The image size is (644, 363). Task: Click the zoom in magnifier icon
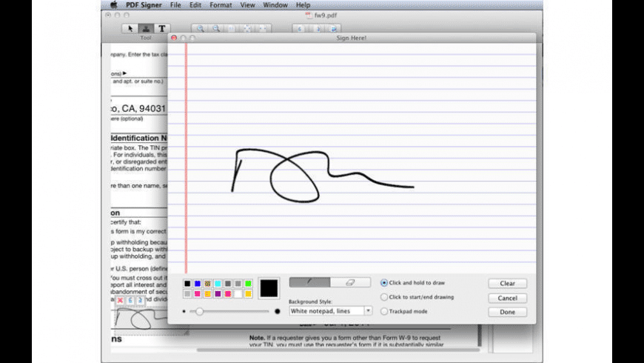point(200,29)
